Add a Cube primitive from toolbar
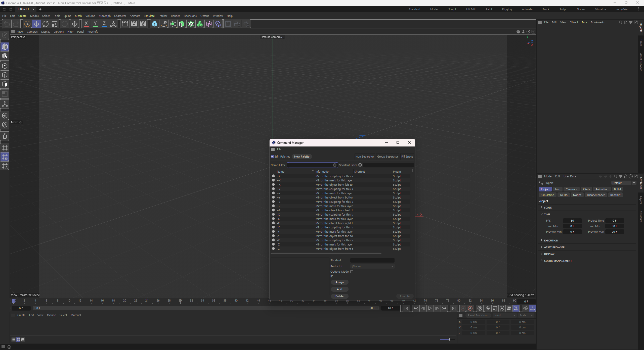Image resolution: width=644 pixels, height=350 pixels. 155,24
